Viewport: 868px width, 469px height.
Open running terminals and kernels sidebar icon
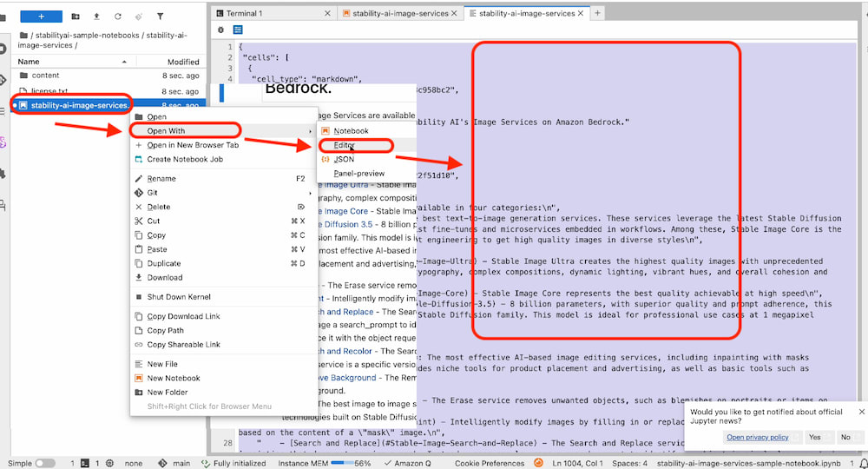click(x=3, y=49)
